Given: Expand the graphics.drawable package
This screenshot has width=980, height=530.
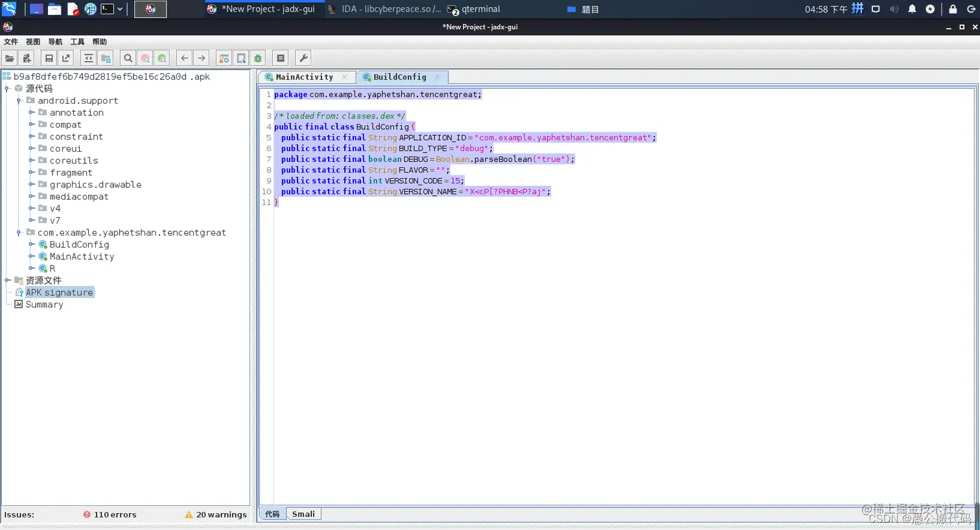Looking at the screenshot, I should 31,185.
